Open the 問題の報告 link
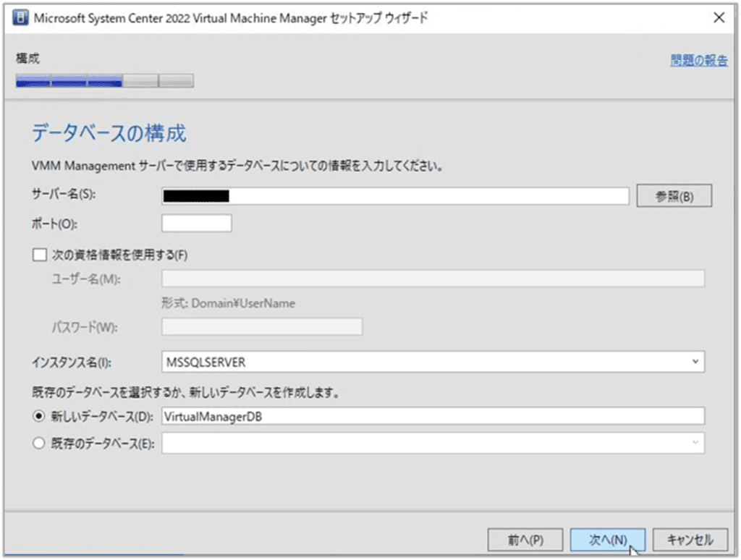This screenshot has height=560, width=741. 699,60
